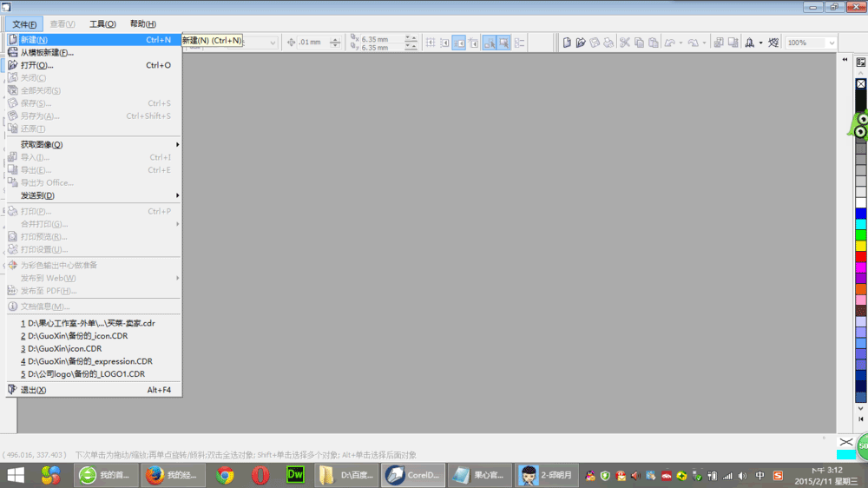This screenshot has height=488, width=868.
Task: Click the Windows Start button
Action: click(x=16, y=475)
